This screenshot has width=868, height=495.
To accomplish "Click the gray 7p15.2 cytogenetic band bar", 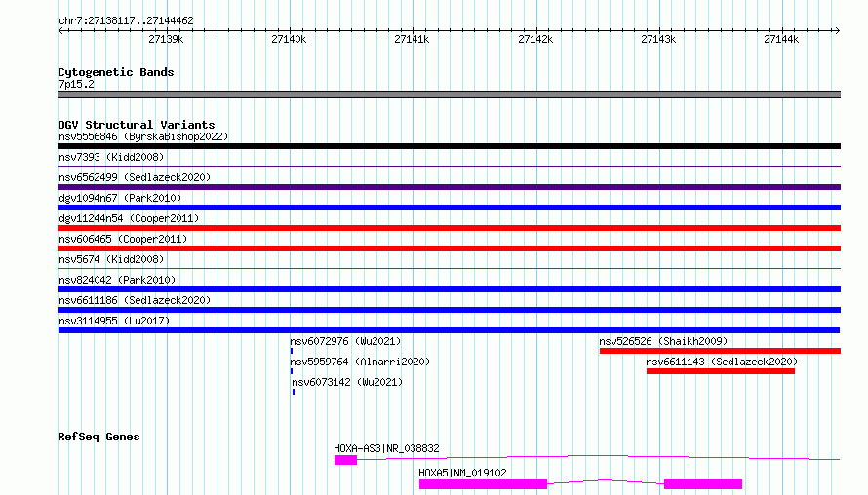I will pos(449,95).
